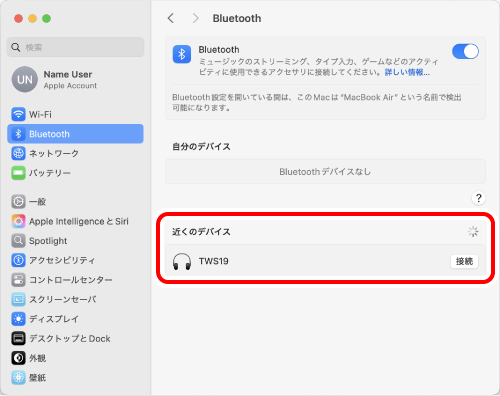This screenshot has width=500, height=396.
Task: Open Wi-Fi settings in sidebar
Action: pyautogui.click(x=75, y=114)
